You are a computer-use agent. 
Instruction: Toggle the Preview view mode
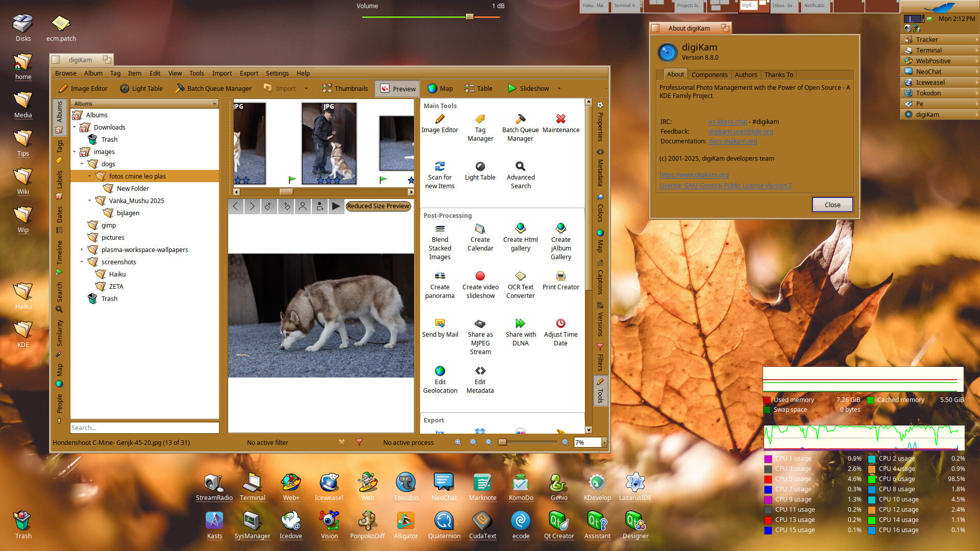tap(398, 89)
